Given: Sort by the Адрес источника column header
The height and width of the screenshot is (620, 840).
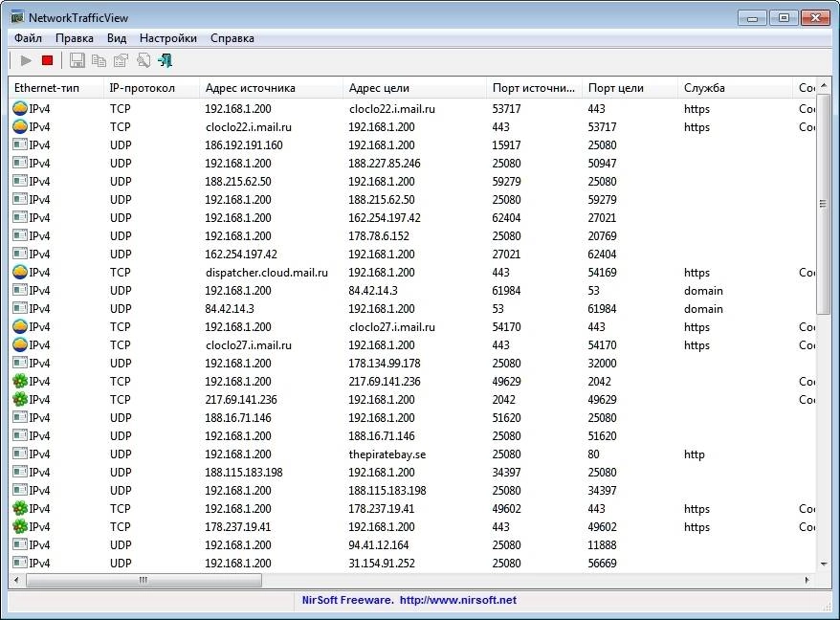Looking at the screenshot, I should click(271, 88).
